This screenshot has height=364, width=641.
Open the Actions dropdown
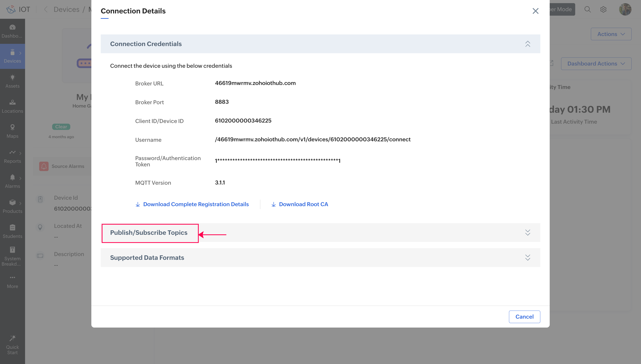click(611, 34)
